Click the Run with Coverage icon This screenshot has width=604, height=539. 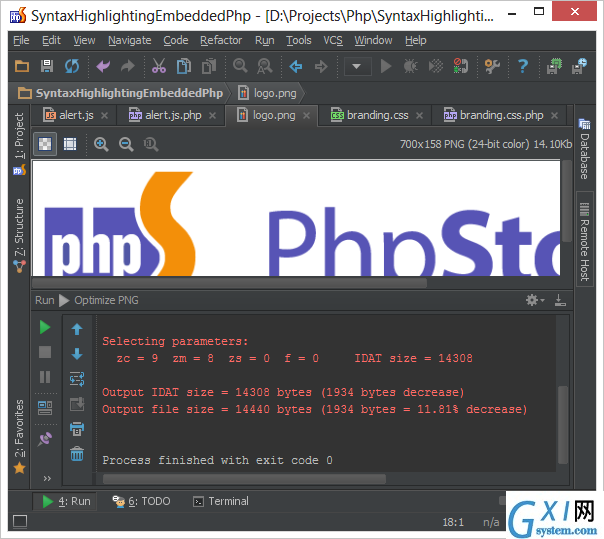point(436,66)
